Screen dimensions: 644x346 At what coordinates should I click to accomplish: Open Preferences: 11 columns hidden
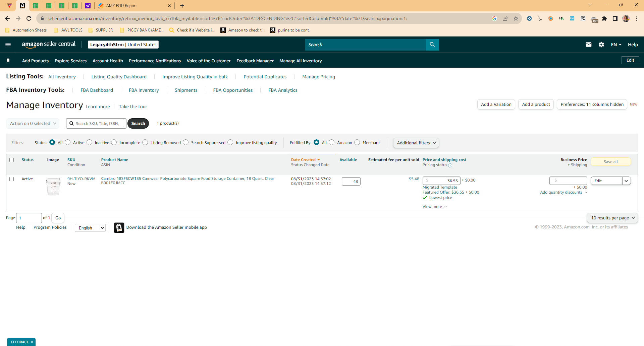click(592, 105)
